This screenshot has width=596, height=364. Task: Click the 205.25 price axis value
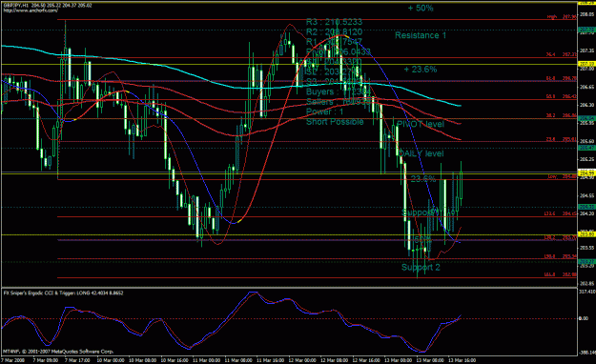point(587,159)
